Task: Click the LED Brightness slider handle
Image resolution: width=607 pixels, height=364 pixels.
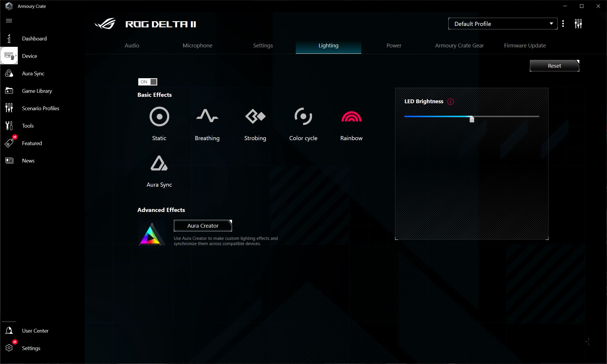Action: click(472, 119)
